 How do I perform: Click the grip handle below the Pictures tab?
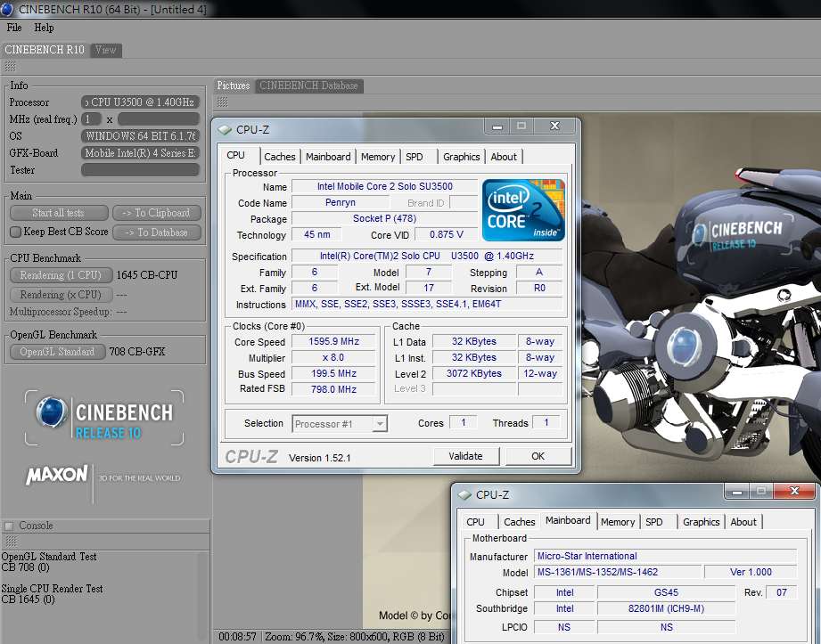pos(222,102)
